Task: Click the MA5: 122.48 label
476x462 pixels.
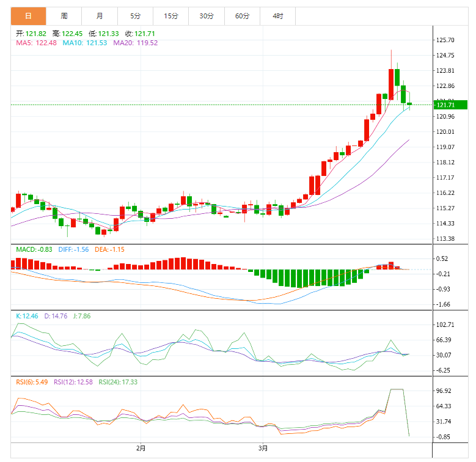Action: click(37, 43)
